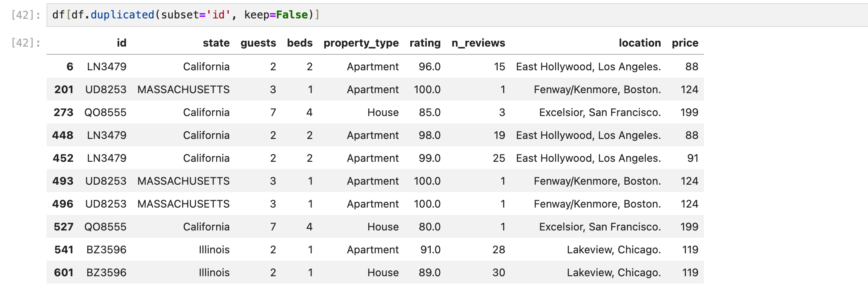The height and width of the screenshot is (295, 868).
Task: Click id BZ3596 in row 541
Action: point(107,250)
